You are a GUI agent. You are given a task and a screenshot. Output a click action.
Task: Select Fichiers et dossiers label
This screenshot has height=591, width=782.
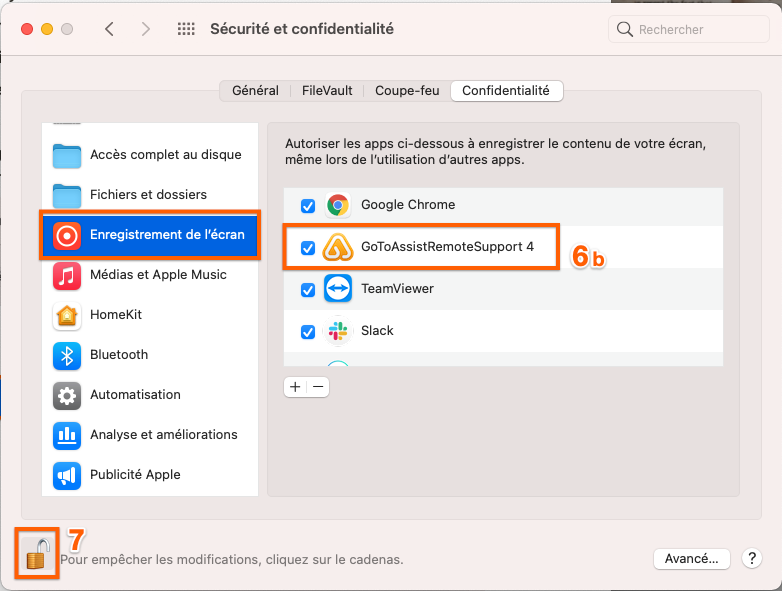coord(148,195)
